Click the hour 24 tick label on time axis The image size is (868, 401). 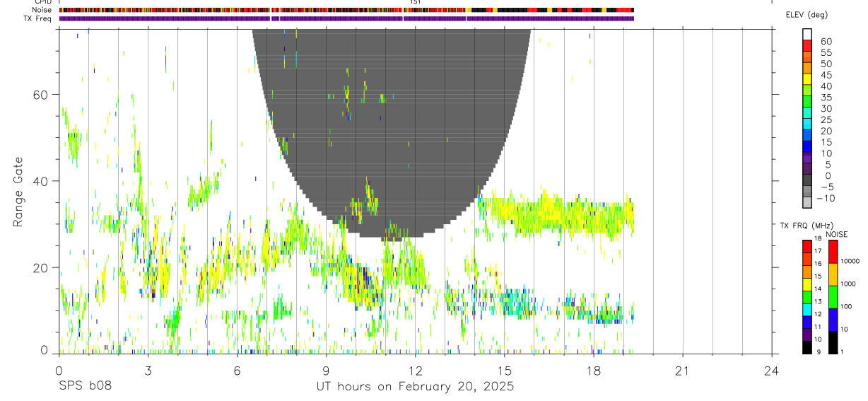click(771, 370)
